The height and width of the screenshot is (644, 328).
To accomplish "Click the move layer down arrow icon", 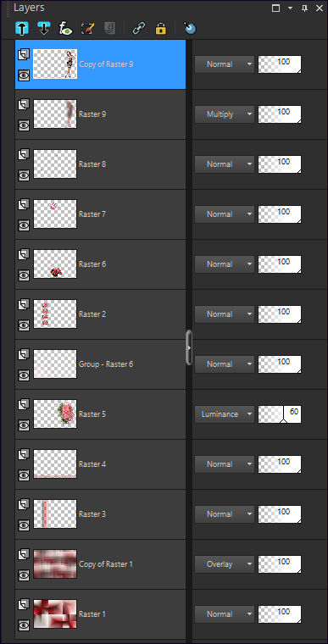I will click(43, 28).
